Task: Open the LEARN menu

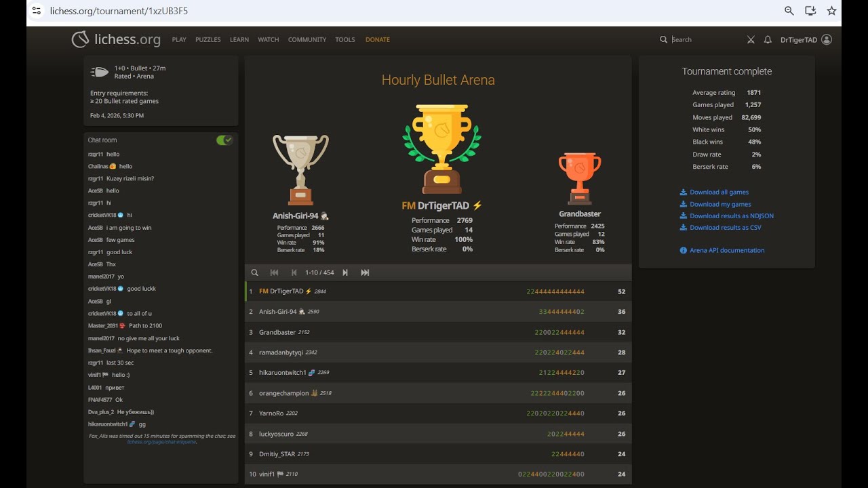Action: (239, 40)
